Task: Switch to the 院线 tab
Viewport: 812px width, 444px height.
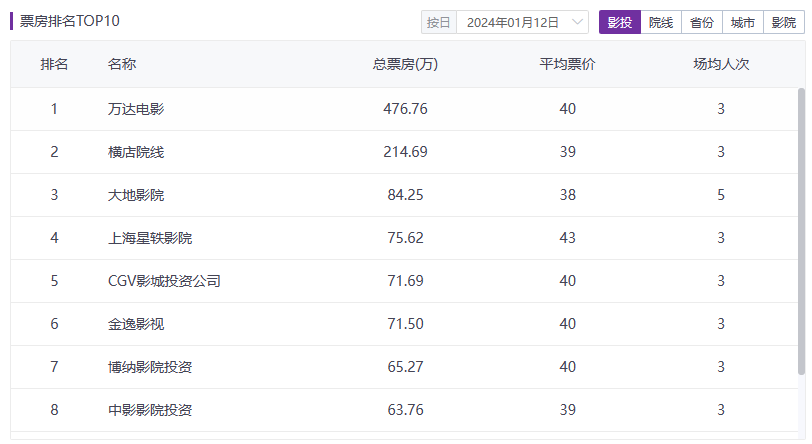Action: (x=661, y=23)
